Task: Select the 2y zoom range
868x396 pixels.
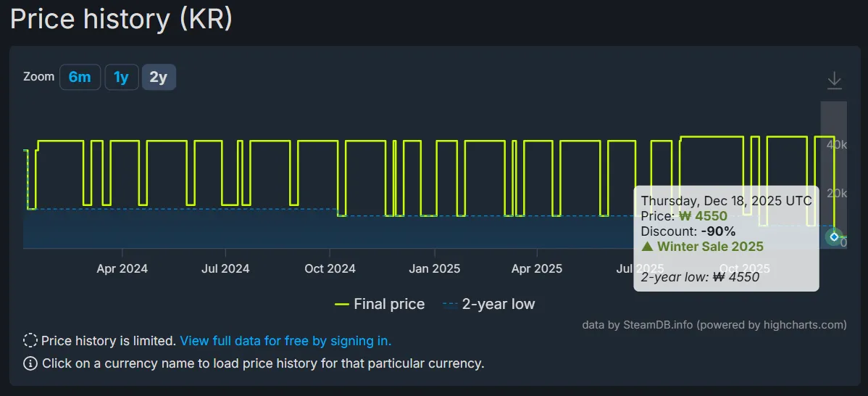Action: click(x=158, y=77)
